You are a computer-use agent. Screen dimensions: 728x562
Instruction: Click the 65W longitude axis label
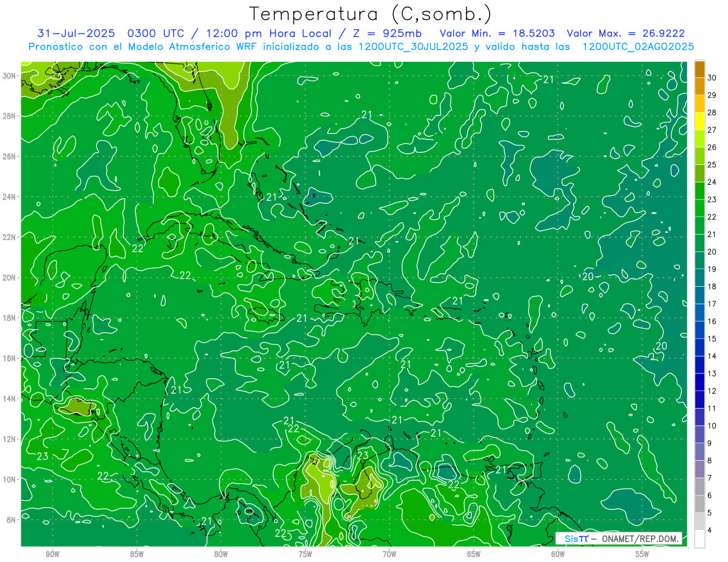pyautogui.click(x=474, y=554)
